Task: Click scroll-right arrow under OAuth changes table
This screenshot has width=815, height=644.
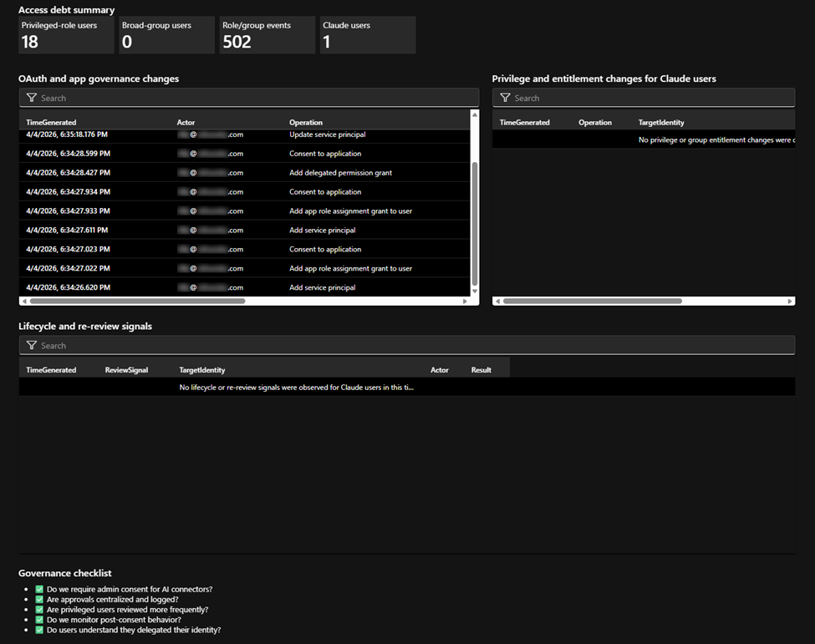Action: [466, 301]
